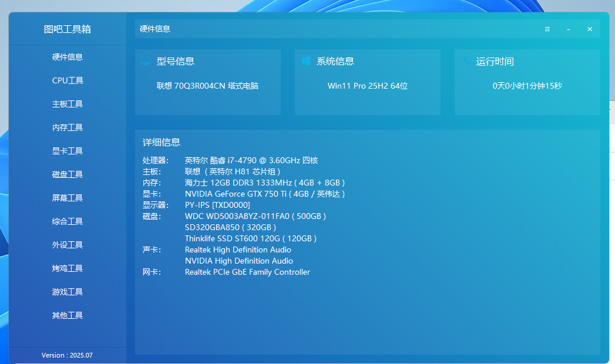
Task: Click the 磁盘 label
Action: pyautogui.click(x=152, y=216)
